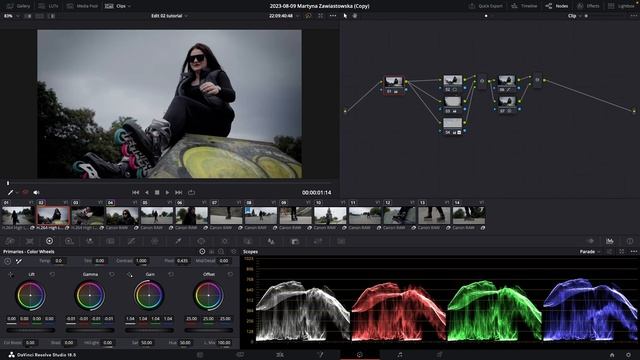Pick black point with Lift crosshair icon
Image resolution: width=640 pixels, height=360 pixels.
pyautogui.click(x=11, y=275)
